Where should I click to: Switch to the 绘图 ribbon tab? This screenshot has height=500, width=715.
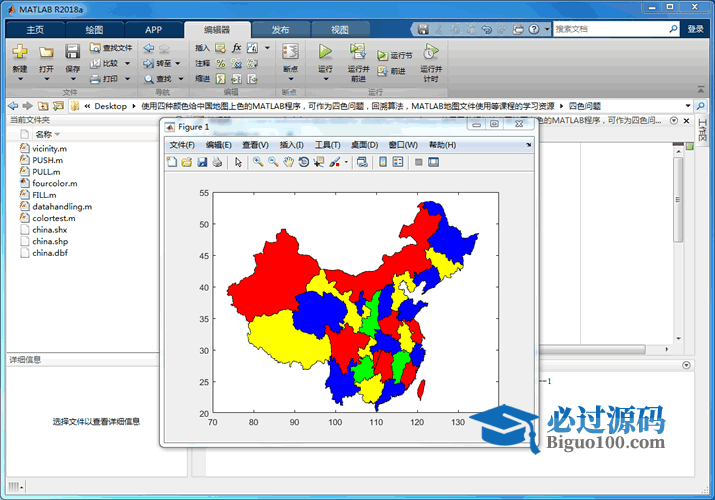(x=93, y=30)
